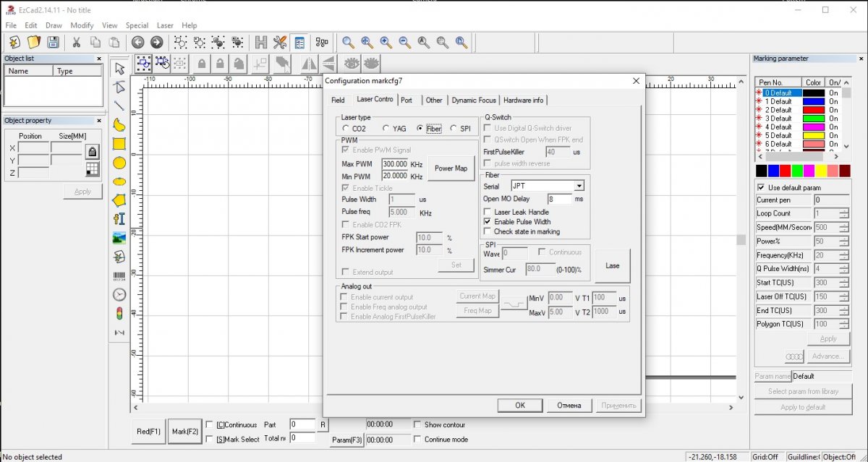
Task: Switch to the Hardware info tab
Action: click(x=524, y=100)
